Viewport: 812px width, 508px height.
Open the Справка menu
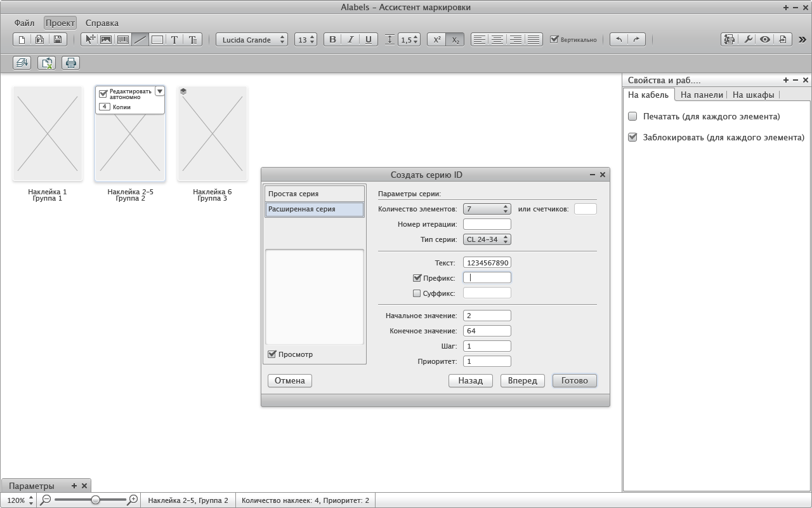102,23
